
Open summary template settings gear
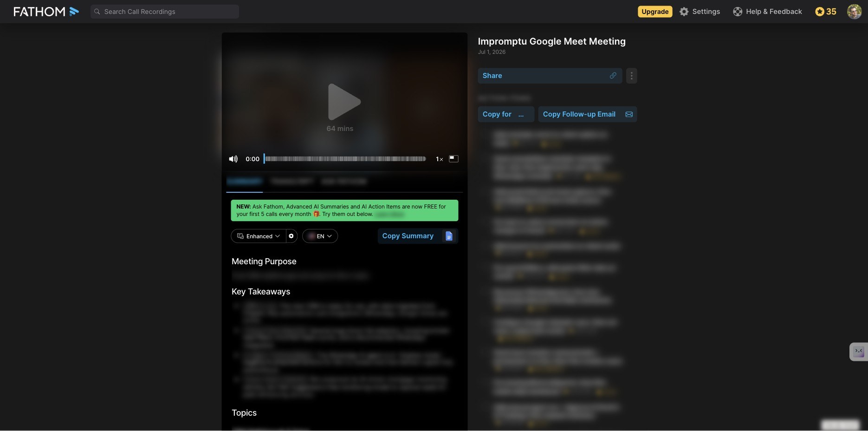tap(291, 236)
